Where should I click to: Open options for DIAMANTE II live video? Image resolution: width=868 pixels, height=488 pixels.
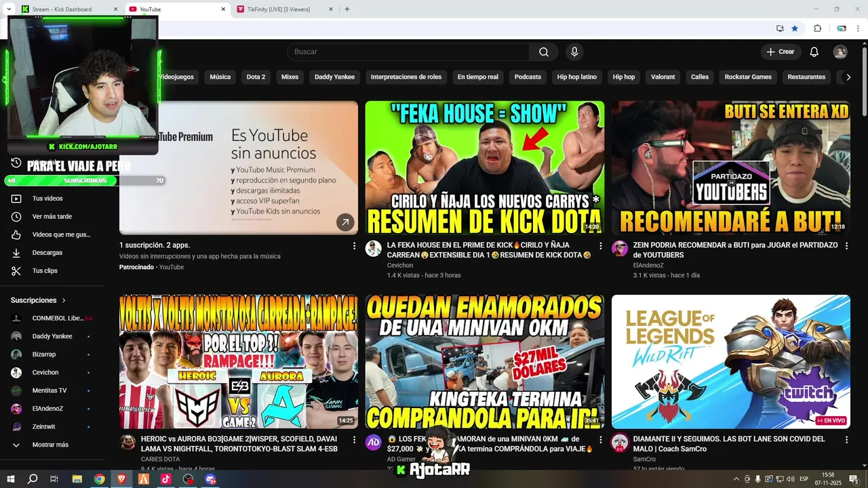pyautogui.click(x=846, y=440)
